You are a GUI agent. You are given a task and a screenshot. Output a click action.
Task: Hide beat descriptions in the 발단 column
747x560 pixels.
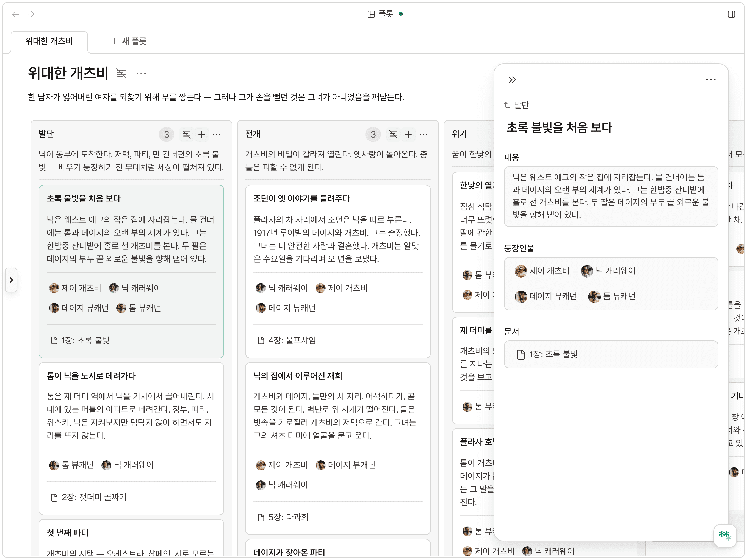point(186,134)
